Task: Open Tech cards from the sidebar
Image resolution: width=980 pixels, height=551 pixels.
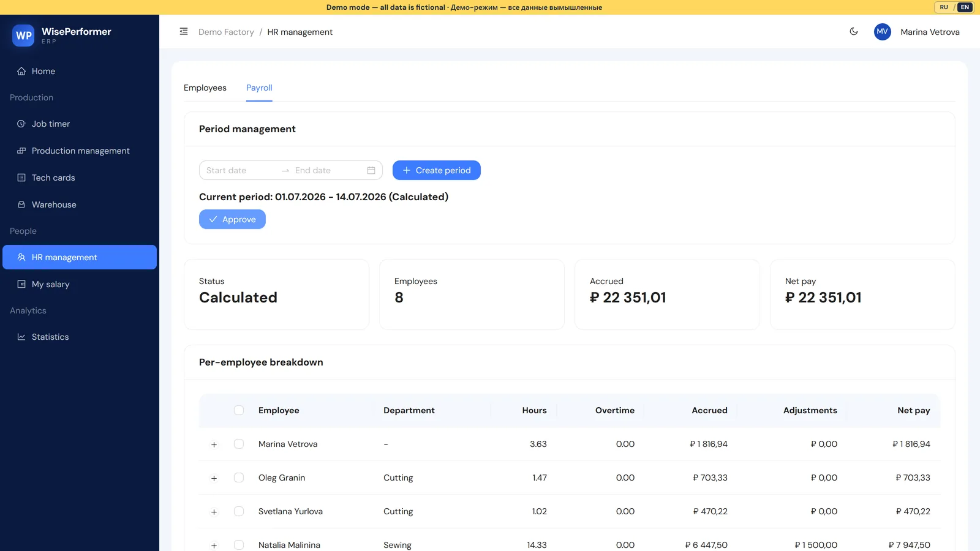Action: point(80,178)
